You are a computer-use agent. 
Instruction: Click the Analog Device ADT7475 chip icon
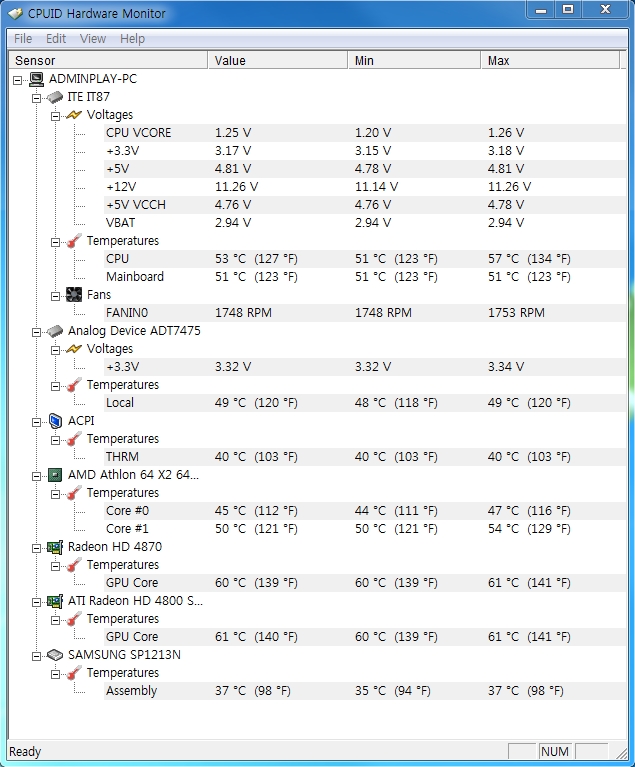[x=55, y=331]
